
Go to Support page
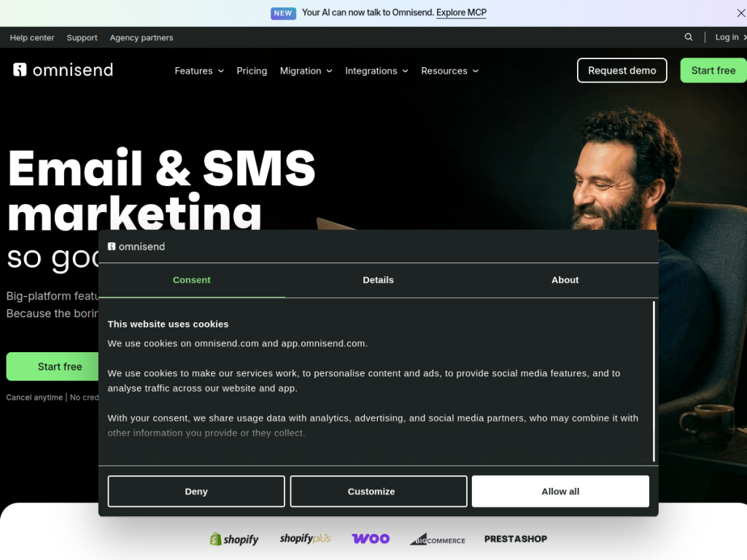point(82,38)
